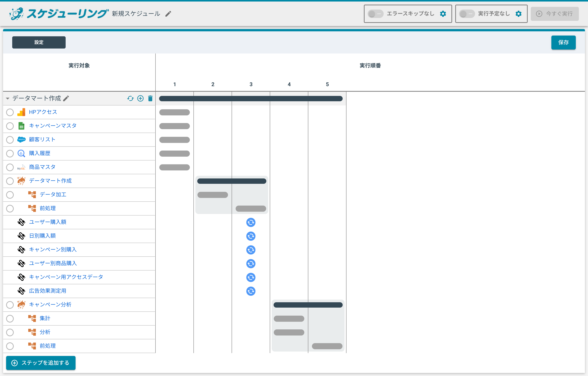Click the 設定 button
The height and width of the screenshot is (376, 588).
[39, 42]
